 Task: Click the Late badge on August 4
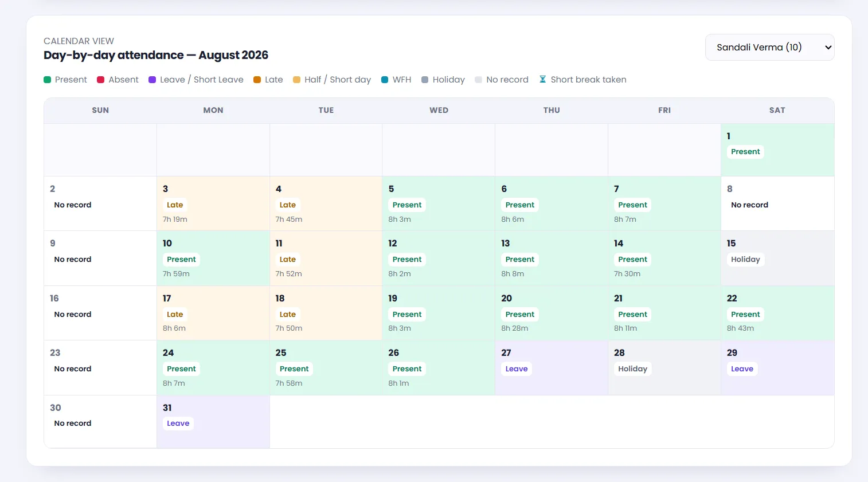click(x=288, y=205)
